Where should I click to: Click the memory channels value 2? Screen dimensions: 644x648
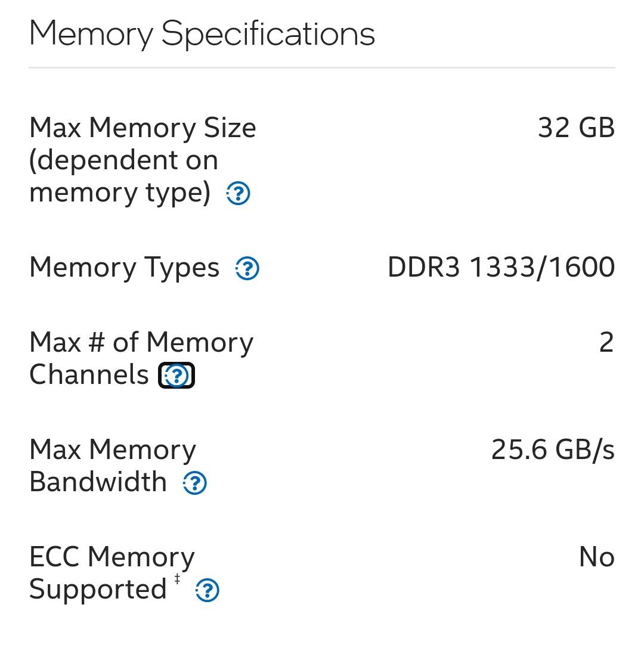(x=606, y=342)
